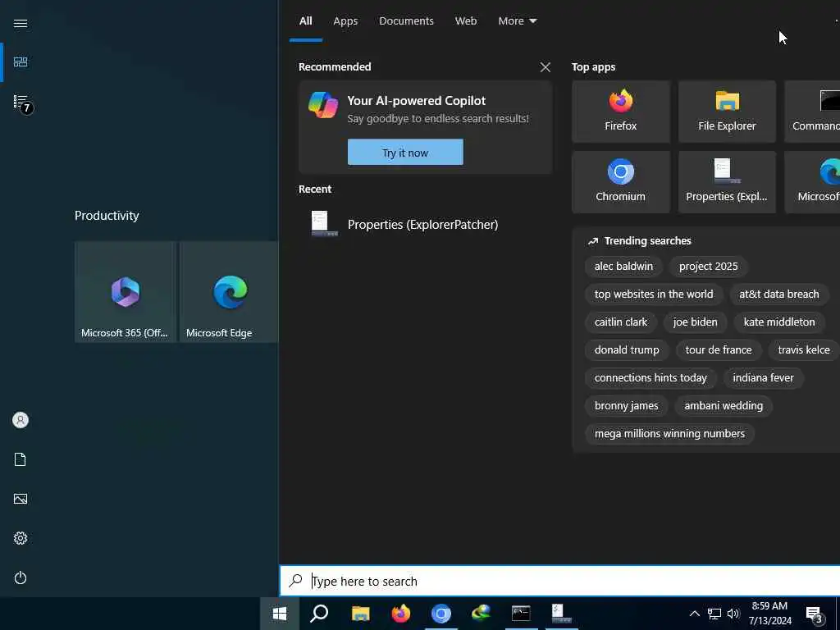Click the Try it now button
Screen dimensions: 840x630
coord(405,152)
